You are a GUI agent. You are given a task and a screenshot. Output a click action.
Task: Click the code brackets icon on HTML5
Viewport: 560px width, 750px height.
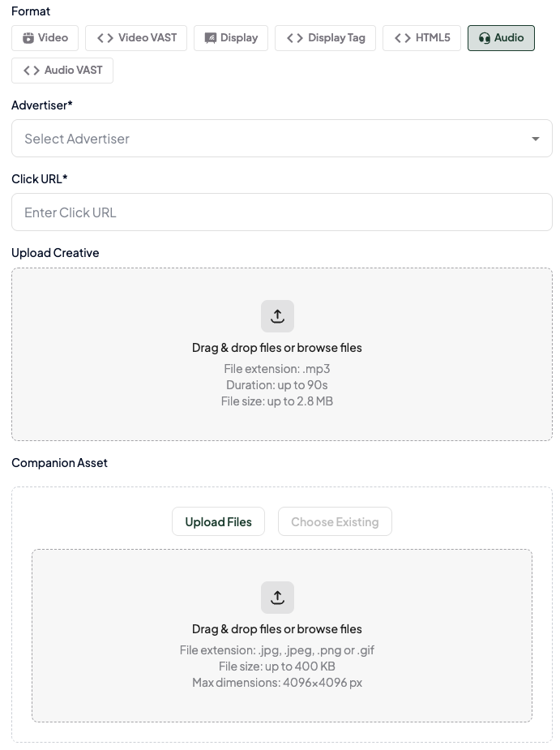pyautogui.click(x=403, y=38)
